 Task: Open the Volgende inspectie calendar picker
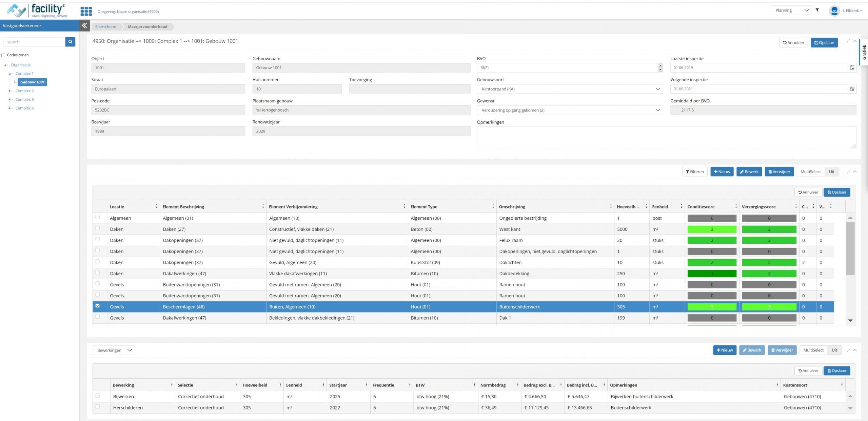tap(852, 89)
